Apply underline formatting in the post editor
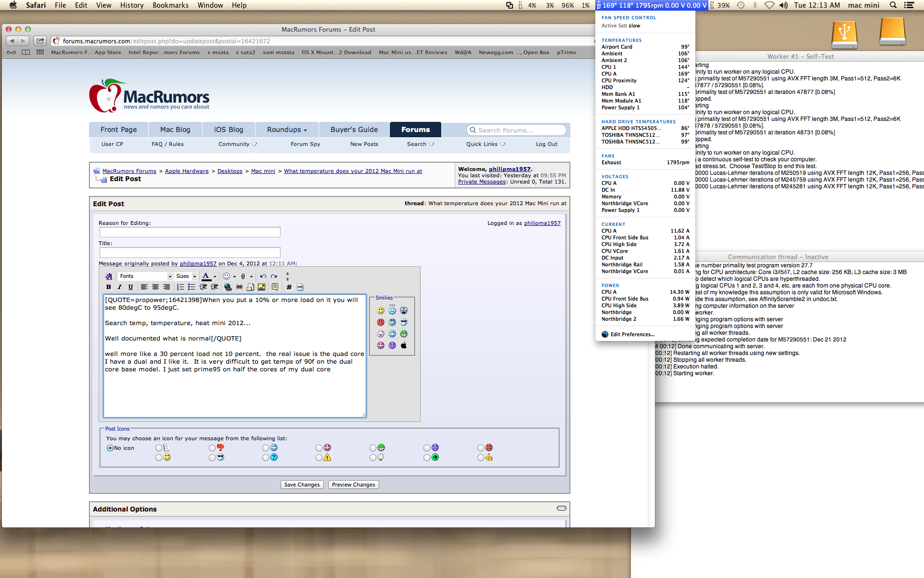Screen dimensions: 924x578 [x=130, y=287]
